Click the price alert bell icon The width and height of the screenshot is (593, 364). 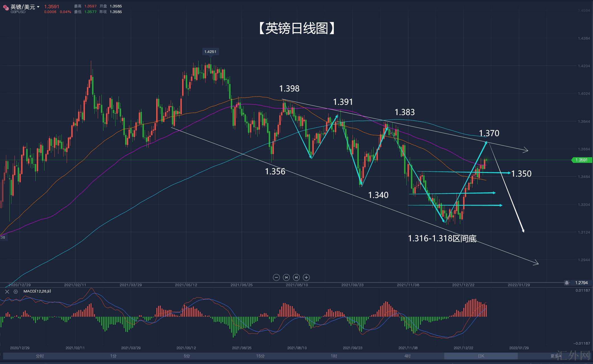tap(567, 283)
